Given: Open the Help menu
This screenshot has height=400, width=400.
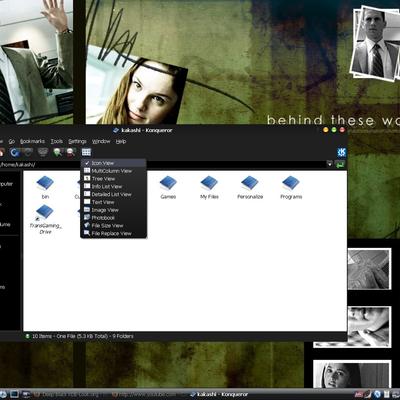Looking at the screenshot, I should pyautogui.click(x=121, y=141).
